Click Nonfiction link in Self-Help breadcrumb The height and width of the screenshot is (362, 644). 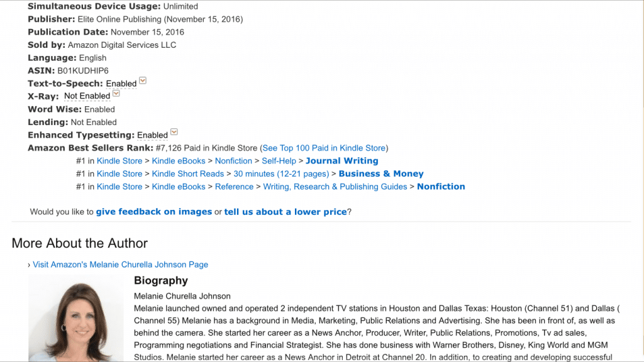coord(233,161)
